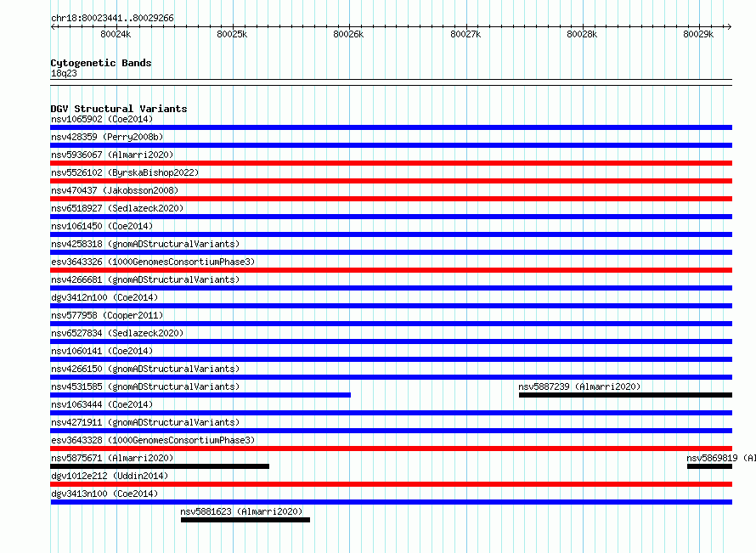Click the 80029k ruler tick label
The image size is (756, 553).
click(x=698, y=34)
